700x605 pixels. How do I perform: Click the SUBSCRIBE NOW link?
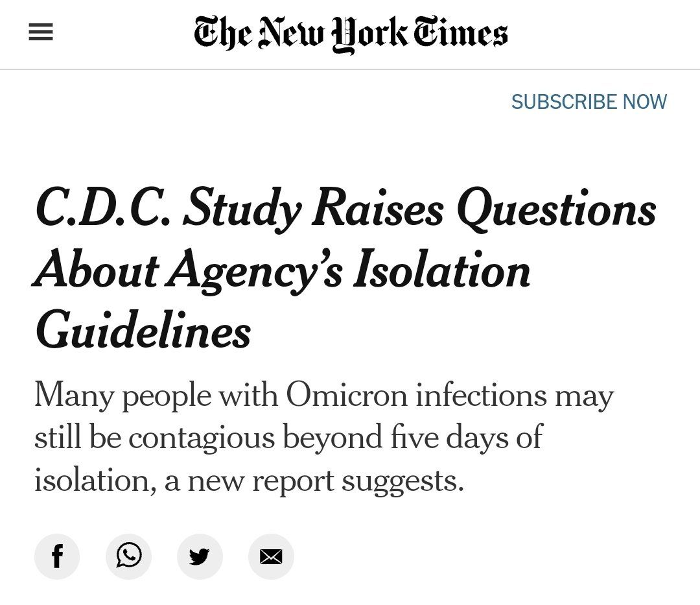589,102
